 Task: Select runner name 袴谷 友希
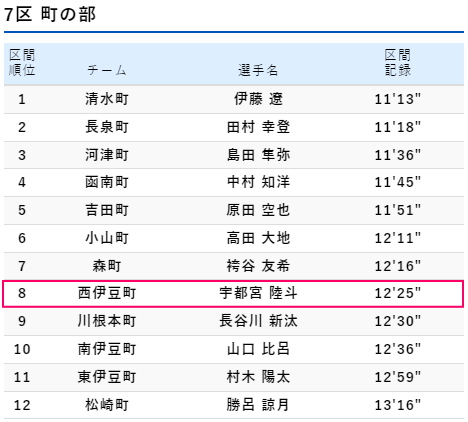pyautogui.click(x=258, y=266)
